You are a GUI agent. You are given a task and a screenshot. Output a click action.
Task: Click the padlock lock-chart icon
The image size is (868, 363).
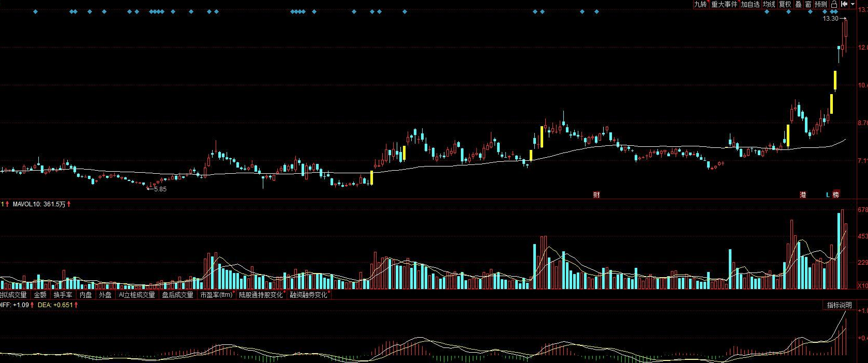[x=834, y=4]
